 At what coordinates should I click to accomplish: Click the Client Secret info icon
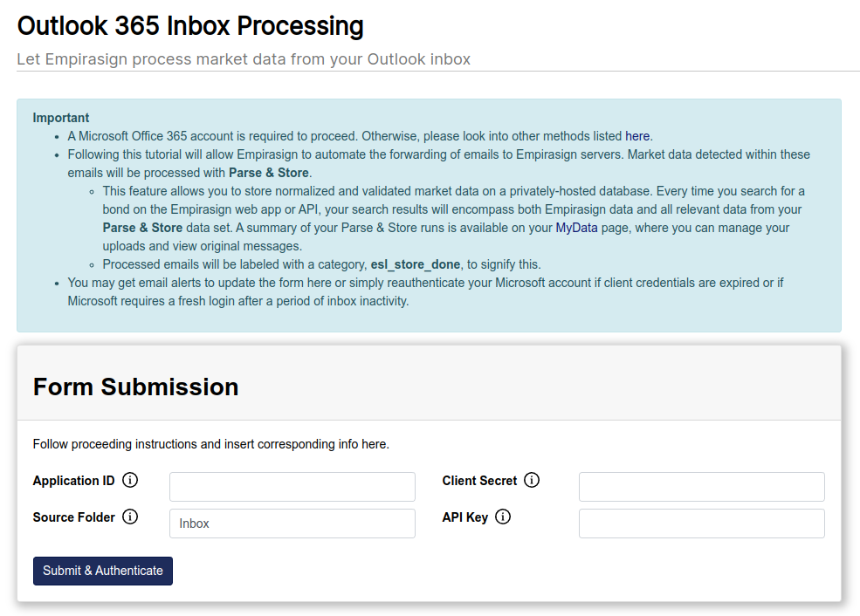tap(532, 480)
